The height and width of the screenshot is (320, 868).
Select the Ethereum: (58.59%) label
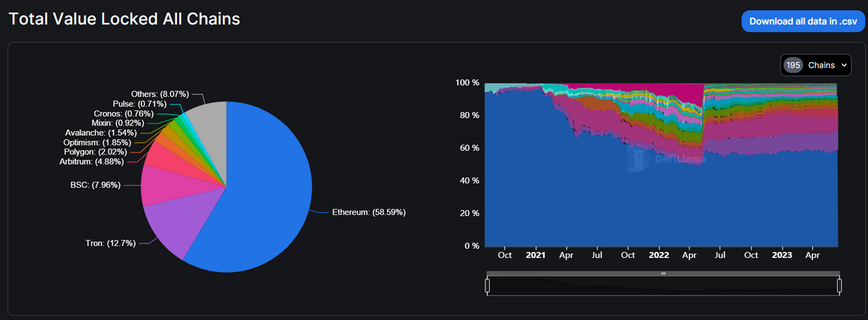(369, 212)
